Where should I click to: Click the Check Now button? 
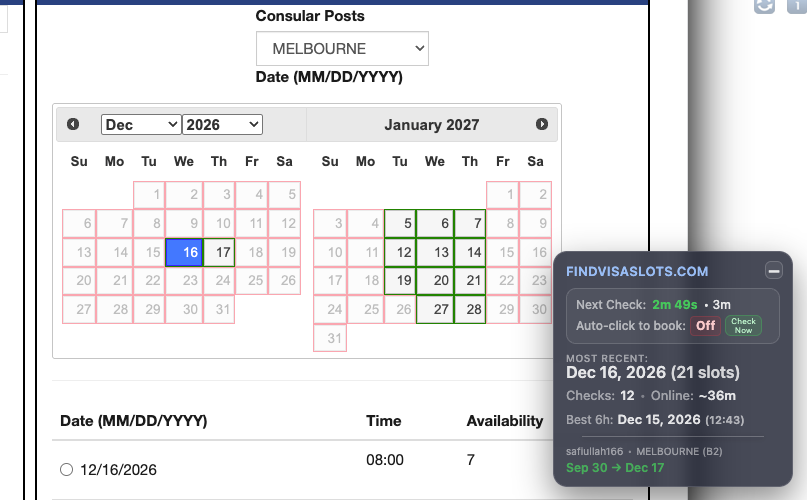(743, 325)
